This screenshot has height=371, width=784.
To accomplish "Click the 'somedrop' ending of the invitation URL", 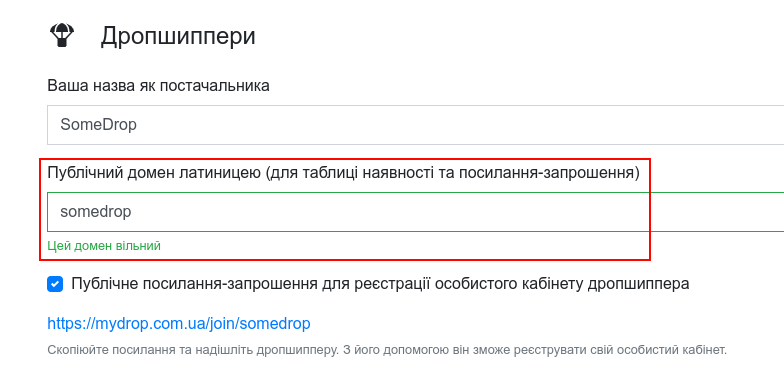I will click(x=275, y=324).
